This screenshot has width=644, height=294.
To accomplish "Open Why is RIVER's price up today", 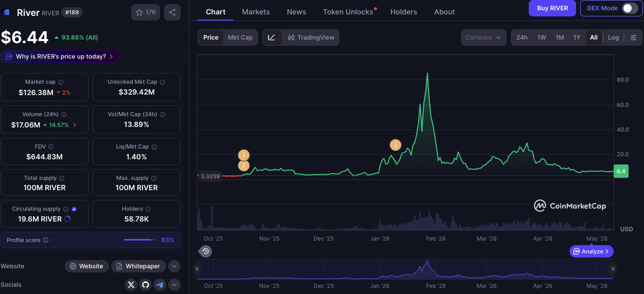I will 60,57.
